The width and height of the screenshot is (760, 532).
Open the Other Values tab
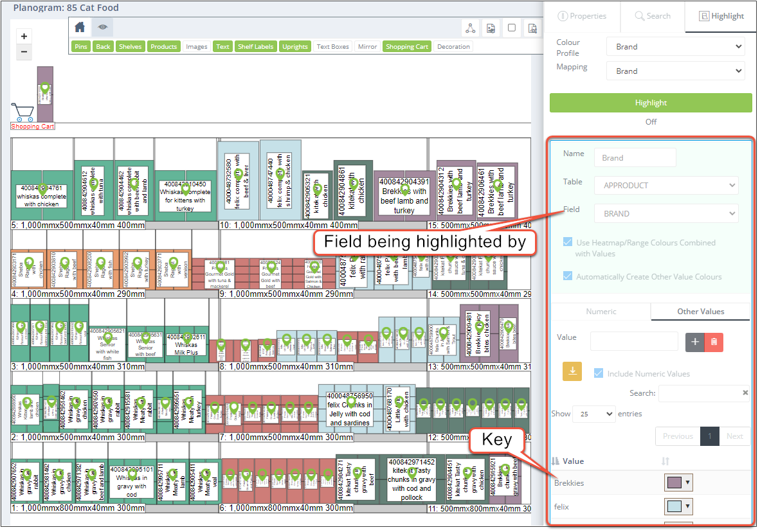[700, 312]
